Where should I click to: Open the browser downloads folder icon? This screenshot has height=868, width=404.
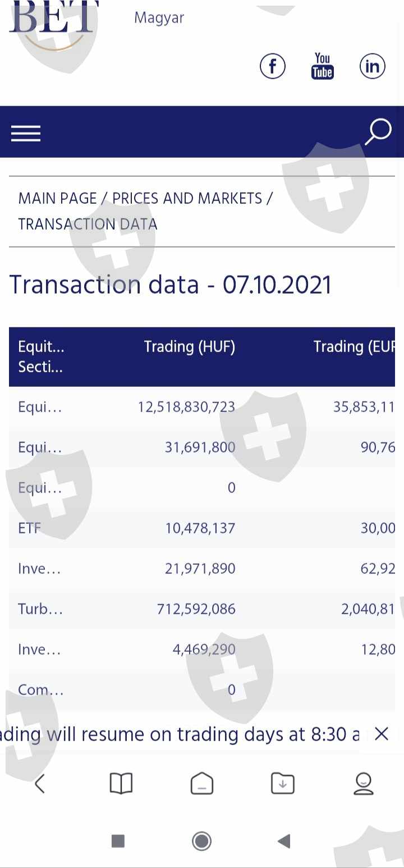point(282,783)
